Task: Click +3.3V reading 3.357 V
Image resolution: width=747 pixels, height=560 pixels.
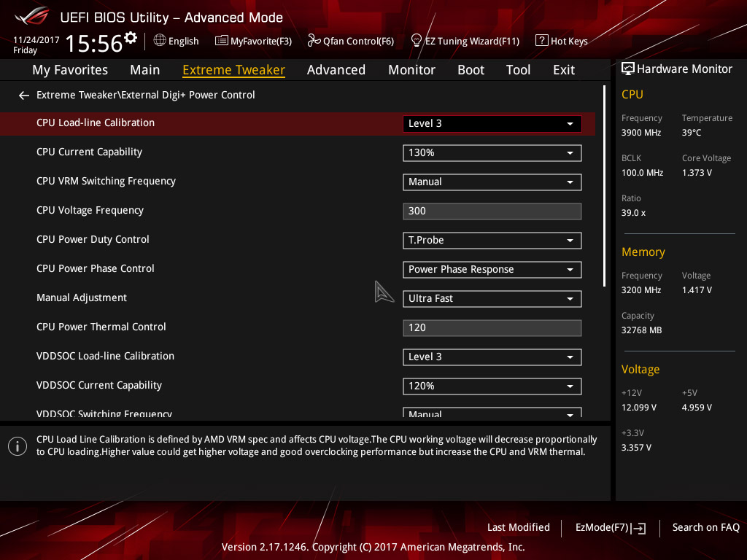Action: click(636, 448)
